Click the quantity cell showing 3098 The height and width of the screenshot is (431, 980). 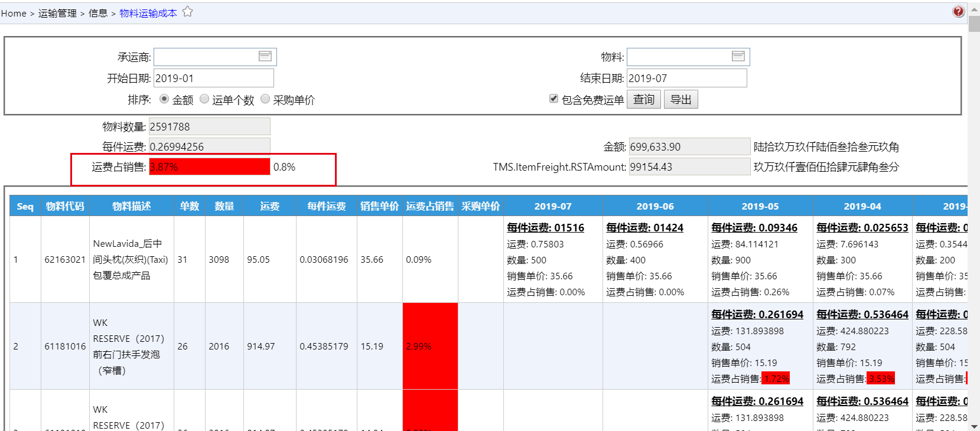224,259
